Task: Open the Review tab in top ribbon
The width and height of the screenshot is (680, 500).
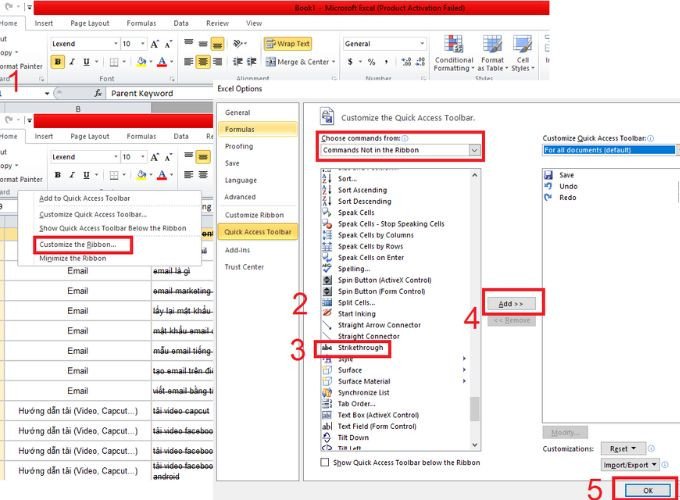Action: tap(217, 23)
